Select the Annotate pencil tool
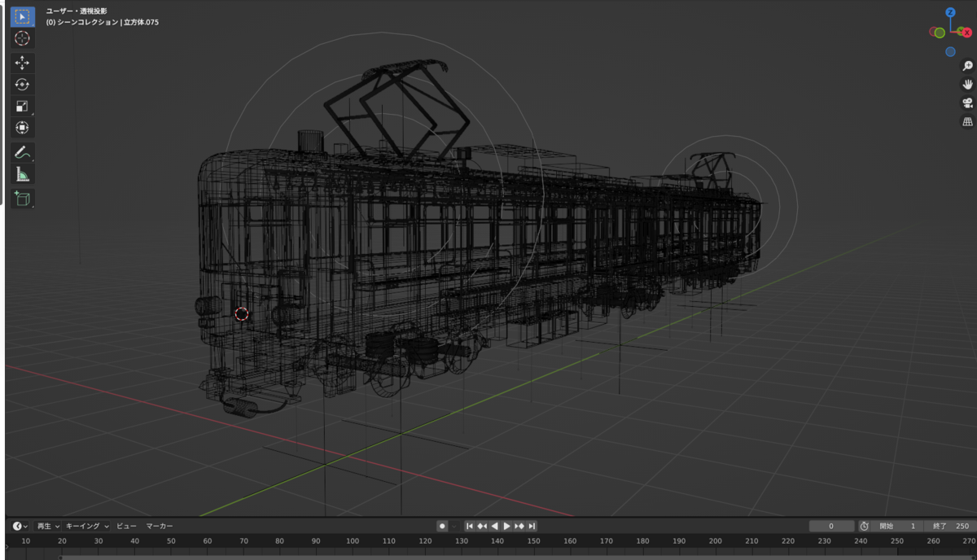977x560 pixels. [x=22, y=152]
